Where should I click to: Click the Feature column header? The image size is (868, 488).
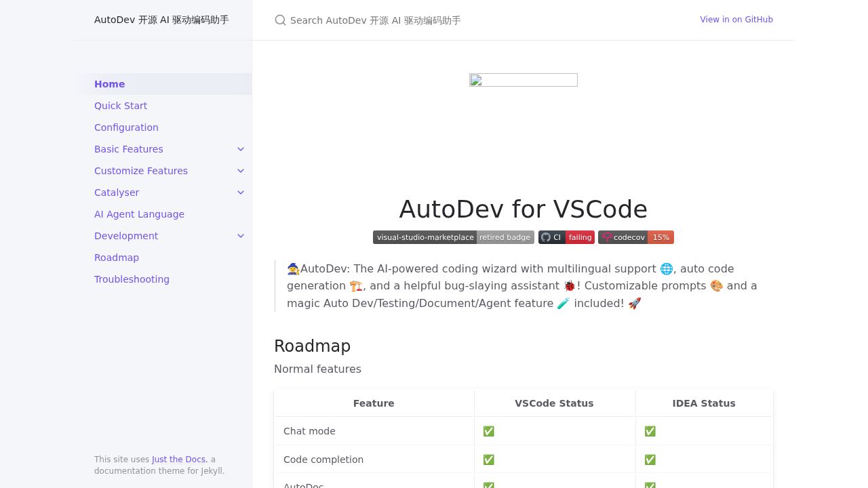(374, 403)
